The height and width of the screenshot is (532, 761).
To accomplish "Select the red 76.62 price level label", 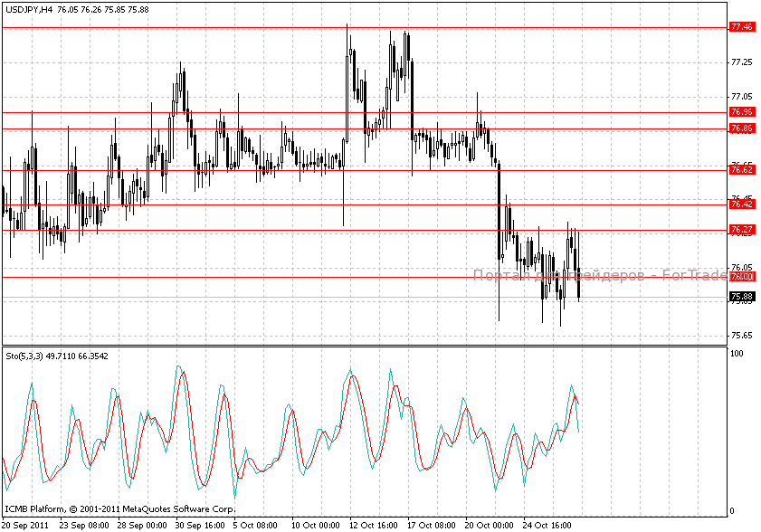I will click(x=742, y=170).
